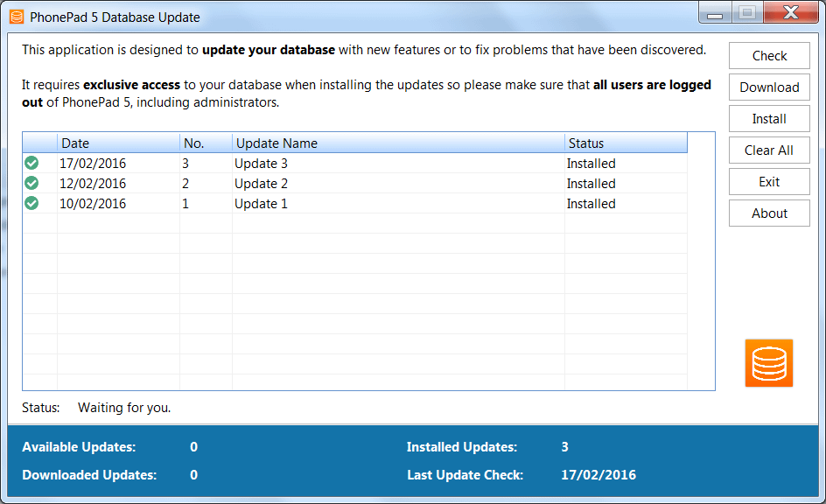Click the Download button
Image resolution: width=826 pixels, height=504 pixels.
[x=769, y=87]
